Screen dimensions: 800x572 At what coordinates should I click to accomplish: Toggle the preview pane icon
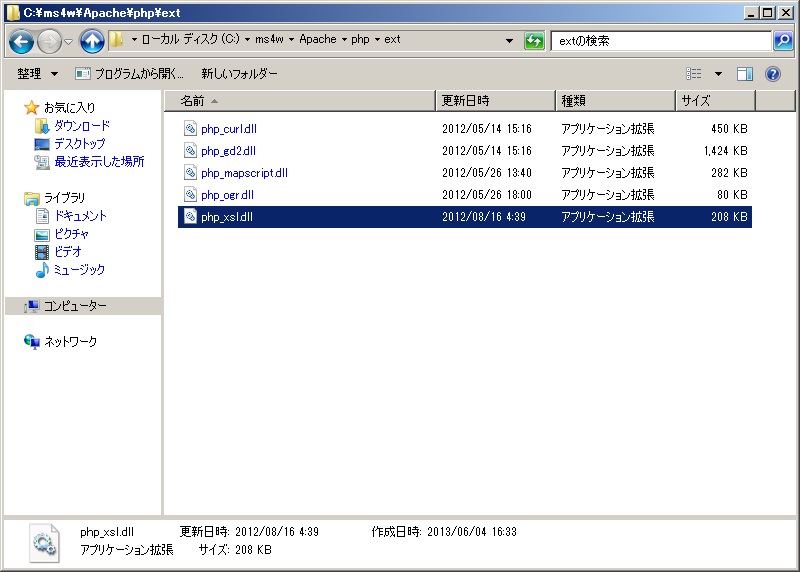point(745,74)
